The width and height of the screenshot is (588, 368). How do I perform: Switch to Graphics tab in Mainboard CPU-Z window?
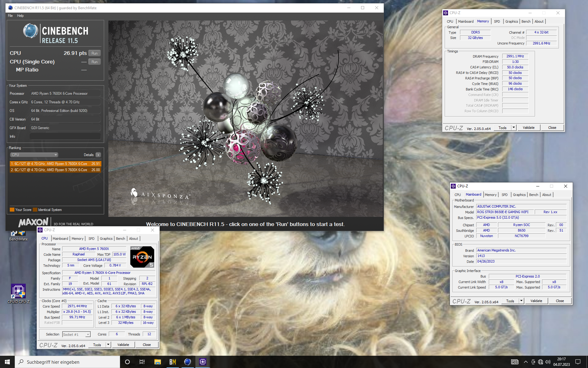519,195
